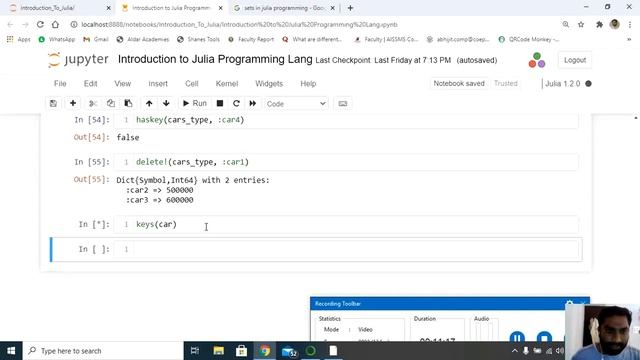The image size is (640, 360).
Task: Click the Logout button
Action: 575,60
